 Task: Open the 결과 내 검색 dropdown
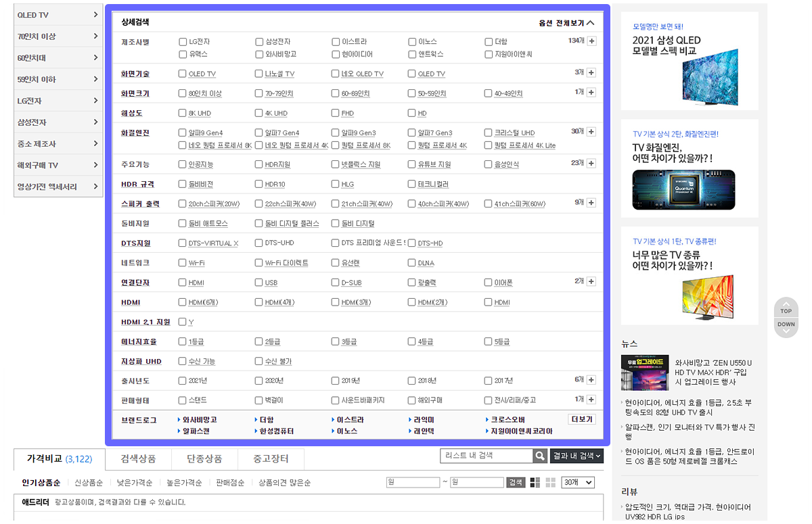coord(577,456)
